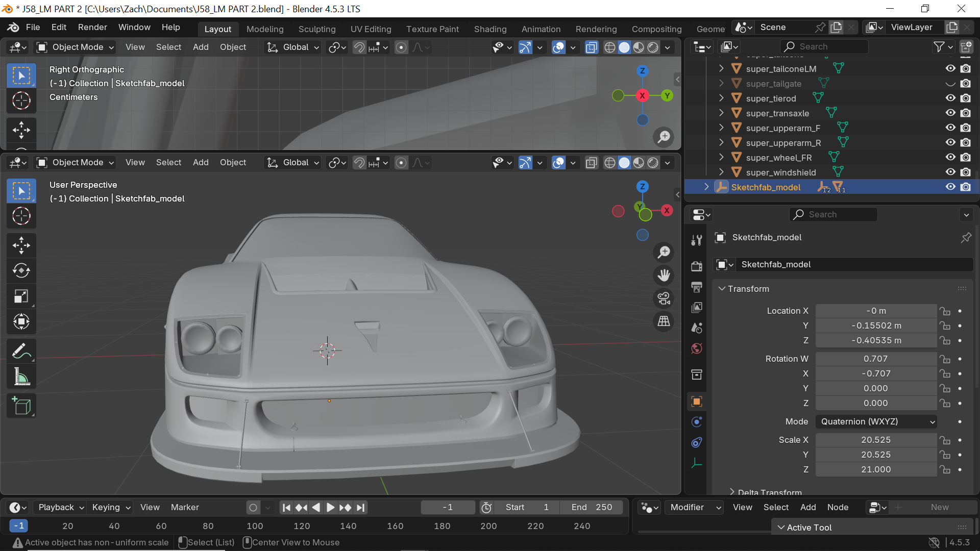Select the Rotate tool in lower viewport
Image resolution: width=980 pixels, height=551 pixels.
point(21,270)
